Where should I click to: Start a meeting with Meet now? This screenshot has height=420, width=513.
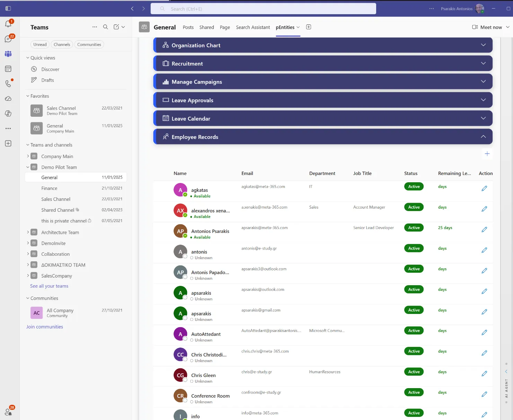[x=487, y=27]
